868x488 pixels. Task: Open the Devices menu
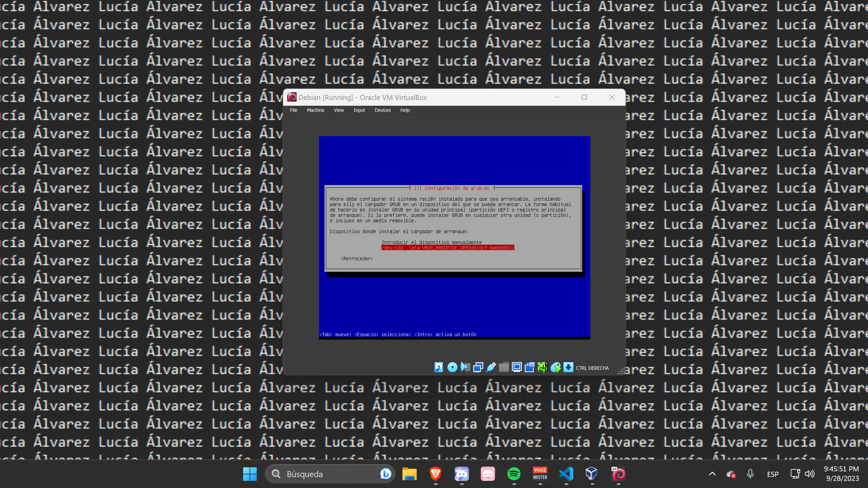point(382,110)
